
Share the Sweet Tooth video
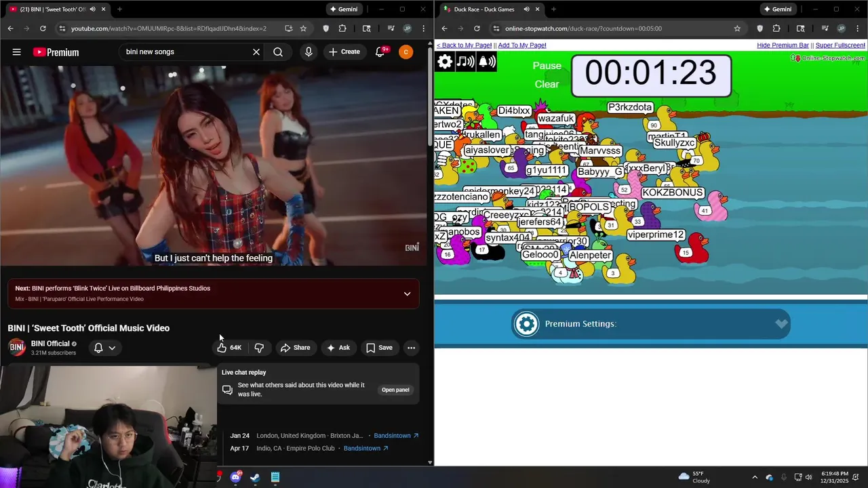click(295, 348)
